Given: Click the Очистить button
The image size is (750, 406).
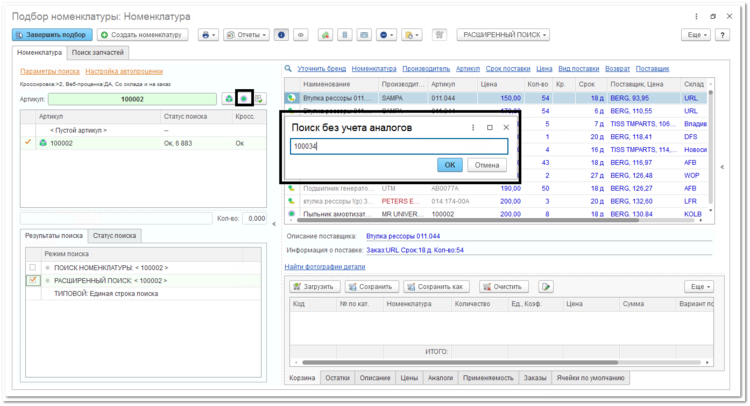Looking at the screenshot, I should [504, 286].
